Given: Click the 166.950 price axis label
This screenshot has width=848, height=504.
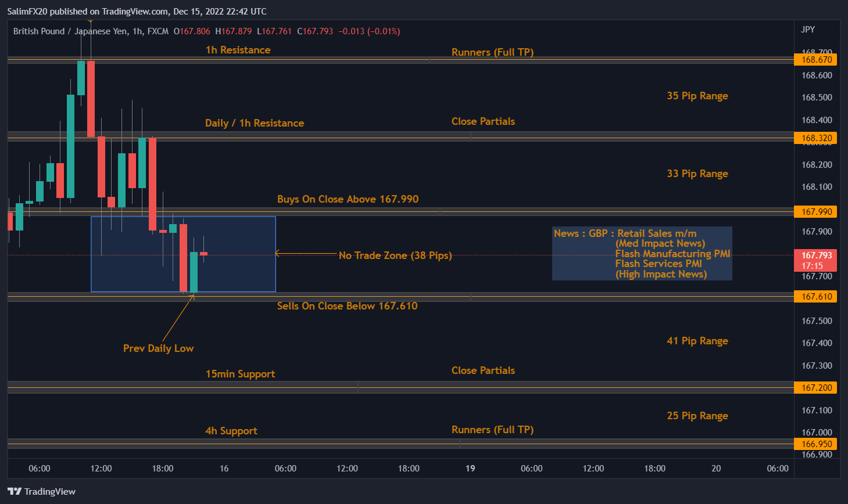Looking at the screenshot, I should 815,444.
